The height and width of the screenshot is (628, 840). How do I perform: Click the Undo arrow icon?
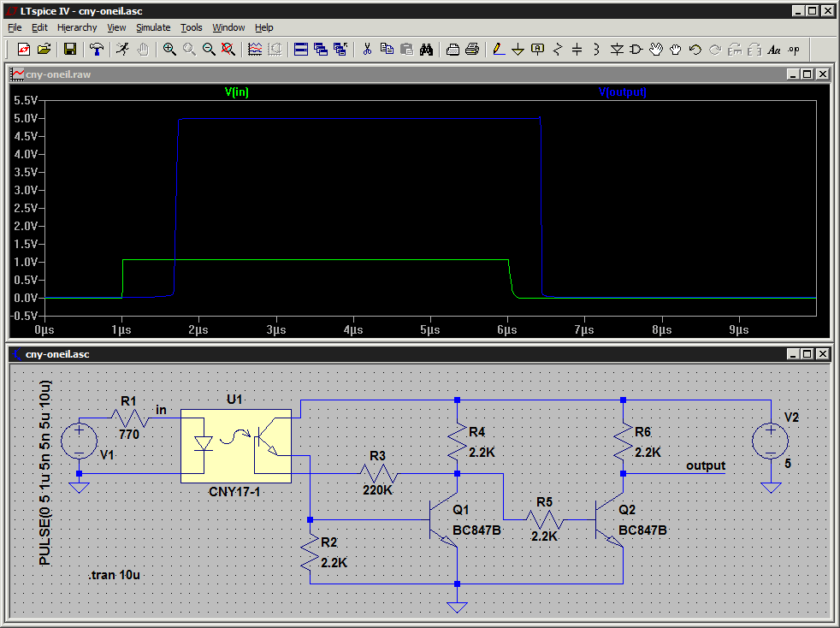coord(695,50)
